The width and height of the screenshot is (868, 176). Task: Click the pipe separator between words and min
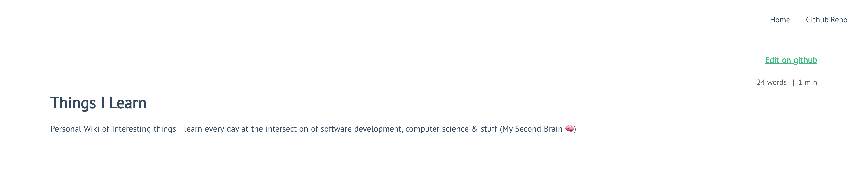click(793, 82)
